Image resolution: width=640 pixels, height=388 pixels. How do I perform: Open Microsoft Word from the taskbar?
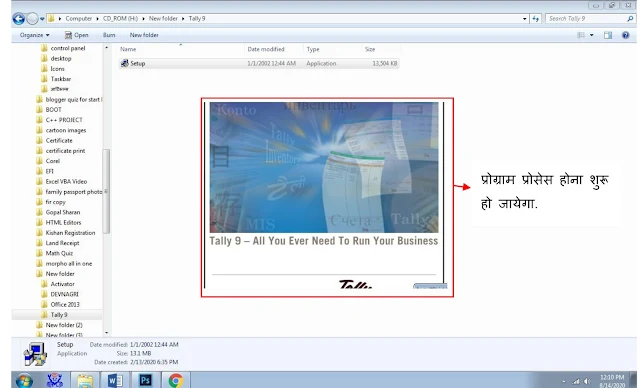[115, 380]
